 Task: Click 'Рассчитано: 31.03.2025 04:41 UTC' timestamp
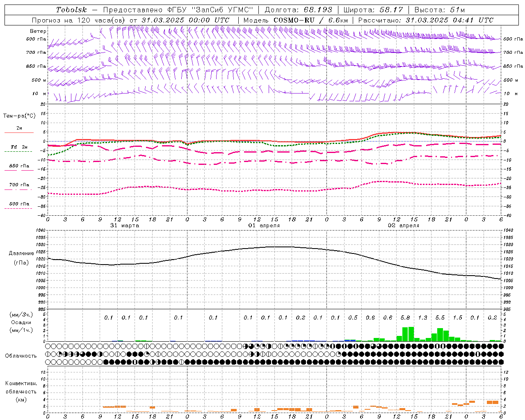(426, 20)
